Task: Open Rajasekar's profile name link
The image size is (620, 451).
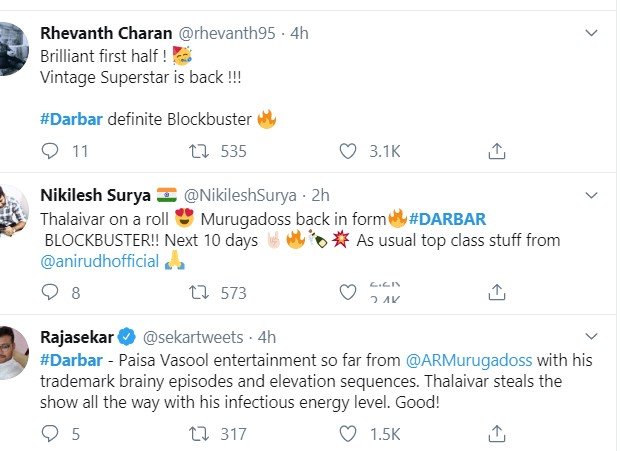Action: tap(80, 335)
